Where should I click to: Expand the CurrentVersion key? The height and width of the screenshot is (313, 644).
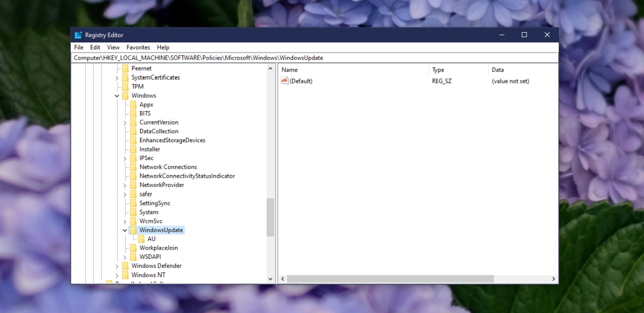point(125,122)
